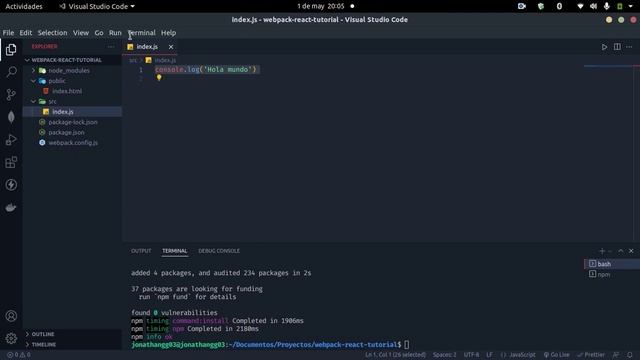This screenshot has height=360, width=640.
Task: Switch to the TERMINAL panel tab
Action: (175, 251)
